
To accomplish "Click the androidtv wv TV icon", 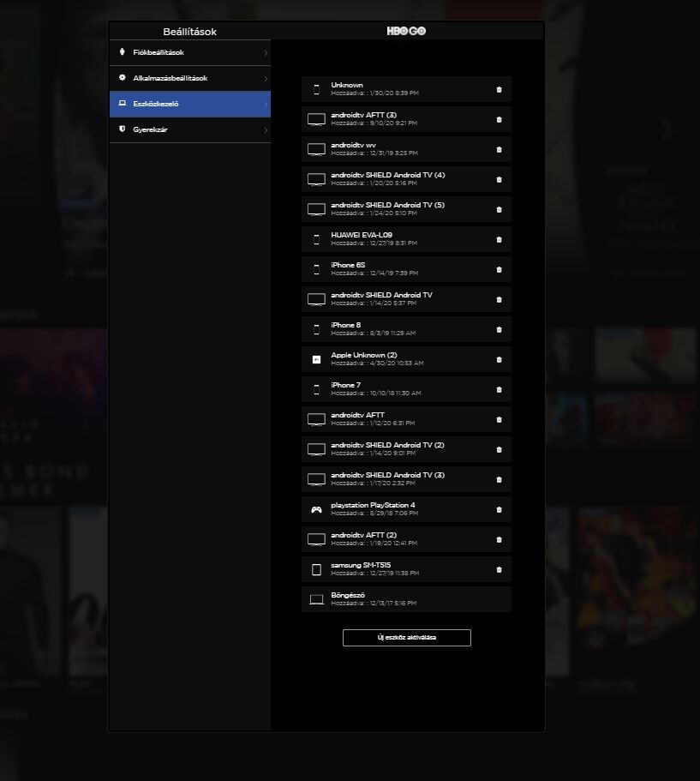I will pyautogui.click(x=316, y=149).
